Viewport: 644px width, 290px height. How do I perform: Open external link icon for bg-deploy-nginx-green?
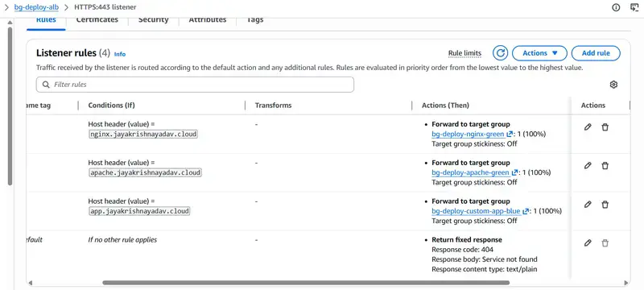click(x=510, y=134)
